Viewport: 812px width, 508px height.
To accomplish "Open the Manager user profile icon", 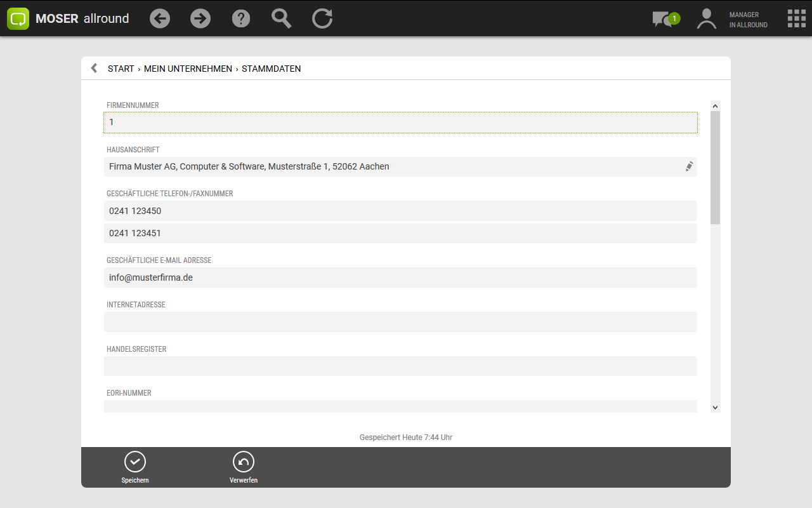I will click(706, 19).
